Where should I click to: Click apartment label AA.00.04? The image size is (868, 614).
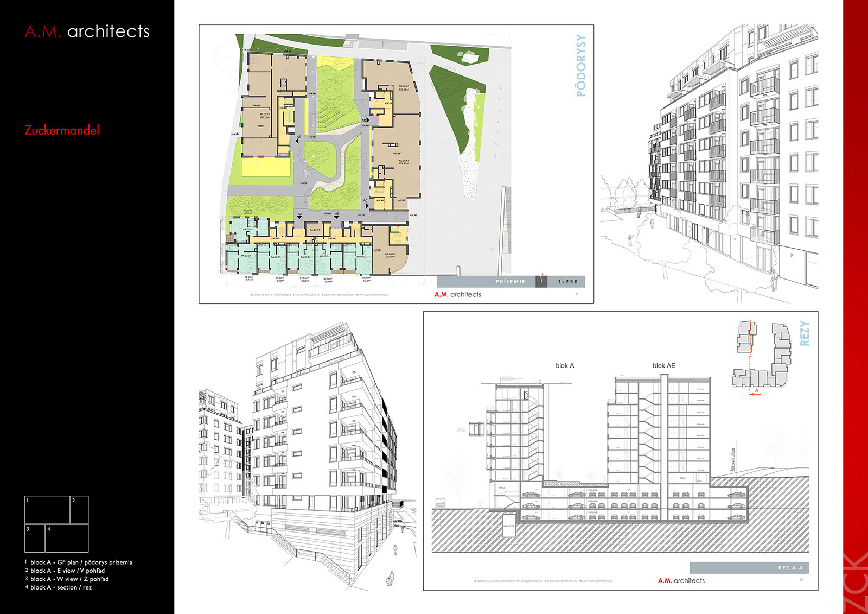coord(305,257)
